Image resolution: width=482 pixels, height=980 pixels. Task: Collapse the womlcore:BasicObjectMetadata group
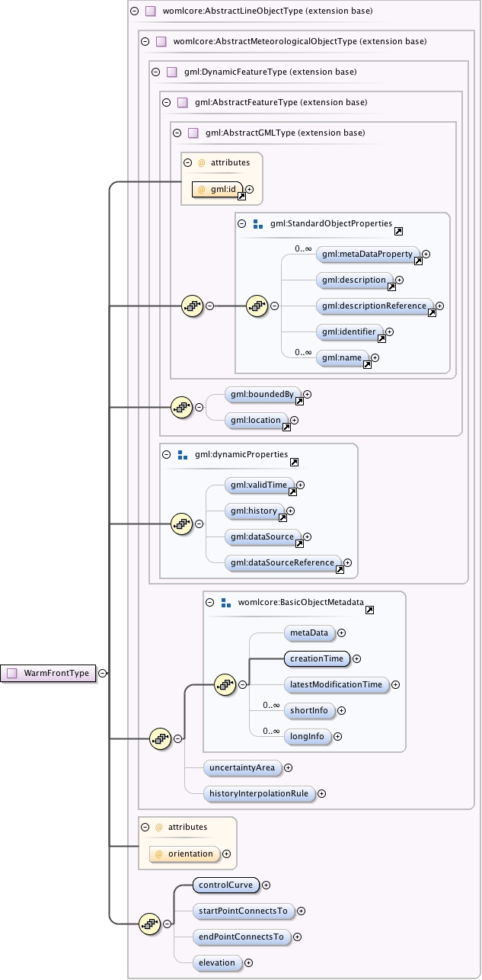tap(209, 602)
